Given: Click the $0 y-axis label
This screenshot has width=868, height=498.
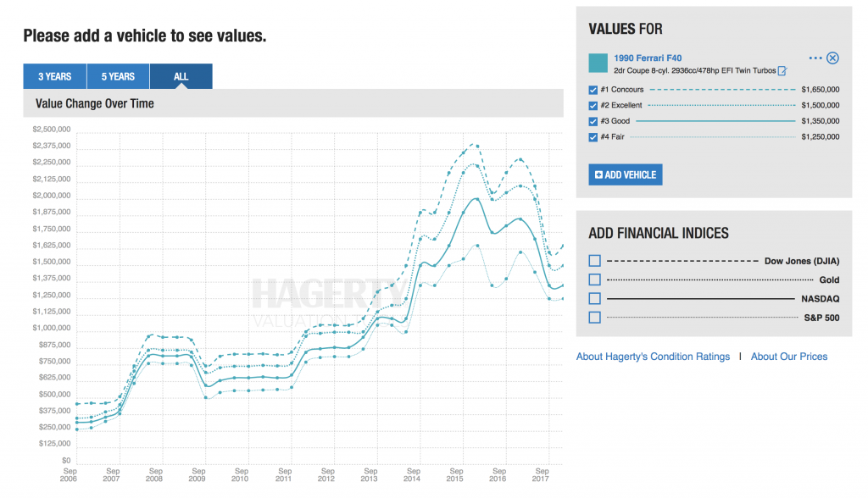Looking at the screenshot, I should [66, 461].
